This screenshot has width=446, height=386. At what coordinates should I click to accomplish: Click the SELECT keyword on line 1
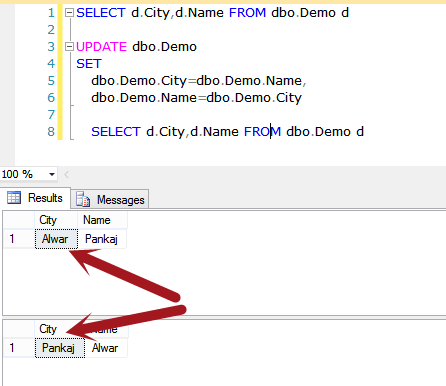pos(101,13)
